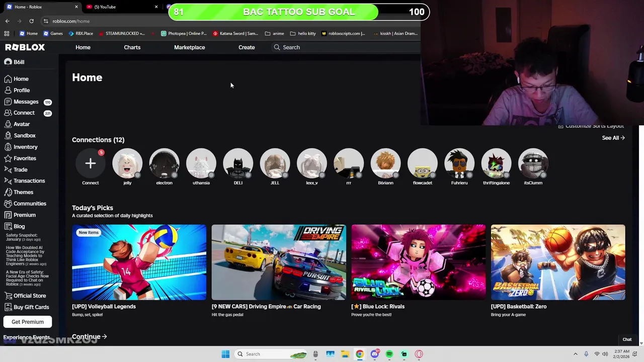The width and height of the screenshot is (644, 362).
Task: Open Messages in the sidebar
Action: tap(27, 102)
